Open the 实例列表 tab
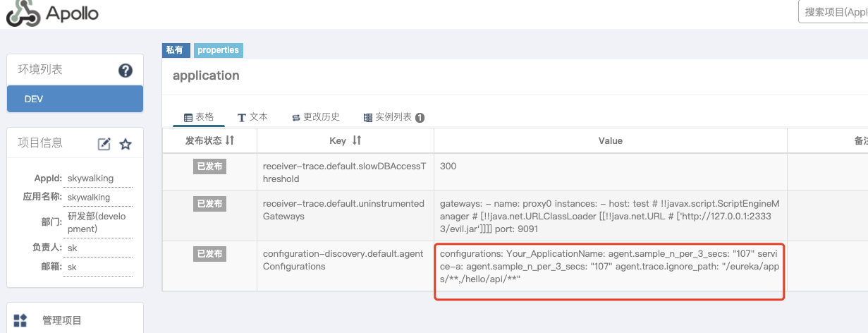The image size is (868, 333). coord(393,117)
